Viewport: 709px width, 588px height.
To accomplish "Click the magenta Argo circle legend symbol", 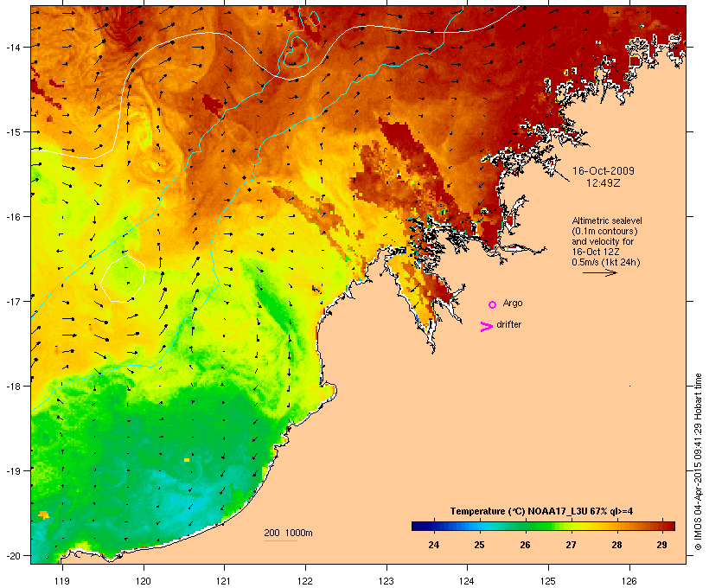I will coord(493,304).
